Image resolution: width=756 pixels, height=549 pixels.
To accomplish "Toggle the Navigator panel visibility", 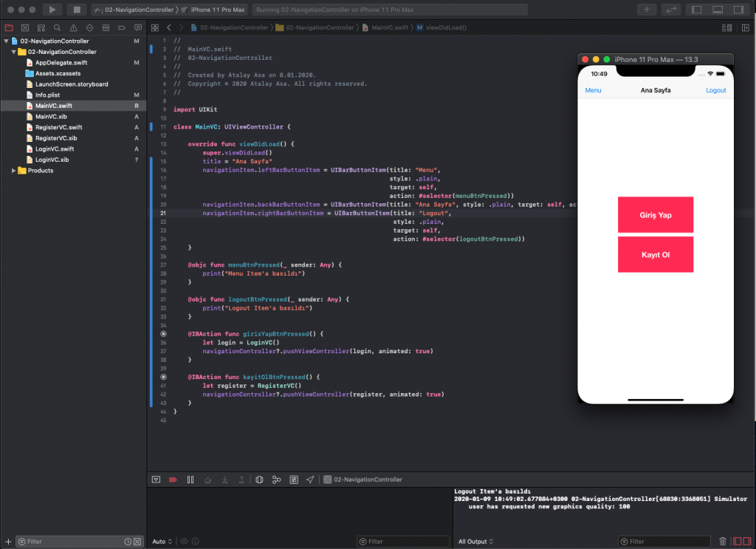I will (x=696, y=10).
